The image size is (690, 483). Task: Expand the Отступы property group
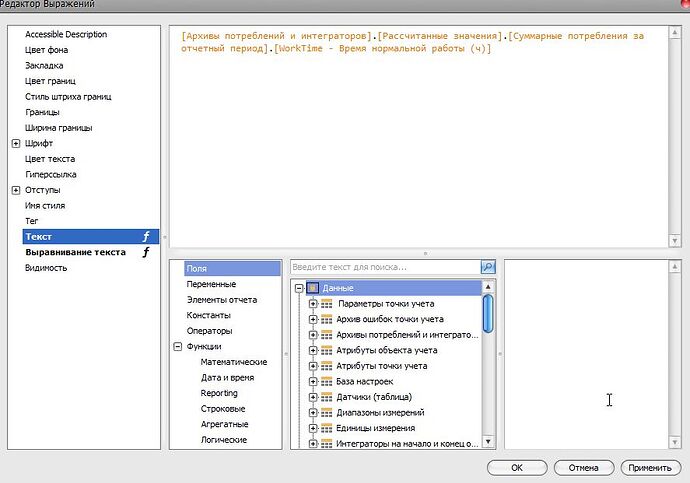pos(16,190)
